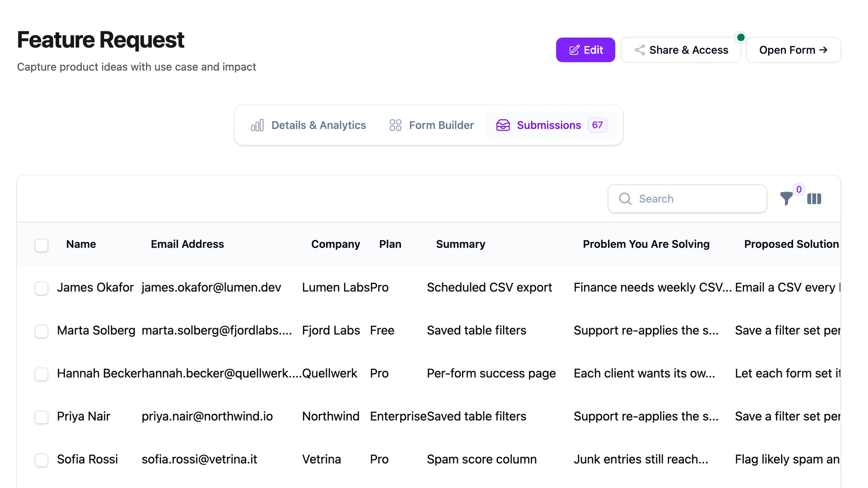Open Share & Access
868x488 pixels.
[681, 50]
